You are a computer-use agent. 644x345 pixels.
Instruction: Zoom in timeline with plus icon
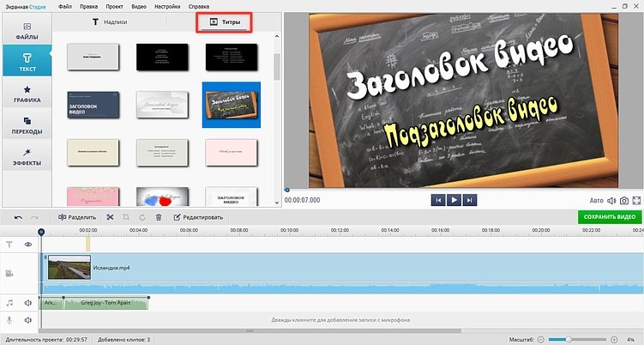point(614,339)
